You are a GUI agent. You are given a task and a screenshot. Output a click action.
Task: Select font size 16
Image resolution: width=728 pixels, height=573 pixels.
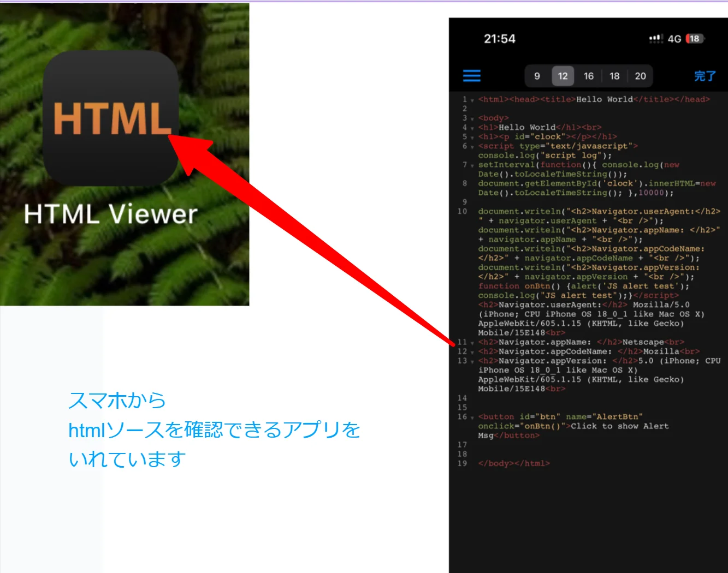(589, 76)
